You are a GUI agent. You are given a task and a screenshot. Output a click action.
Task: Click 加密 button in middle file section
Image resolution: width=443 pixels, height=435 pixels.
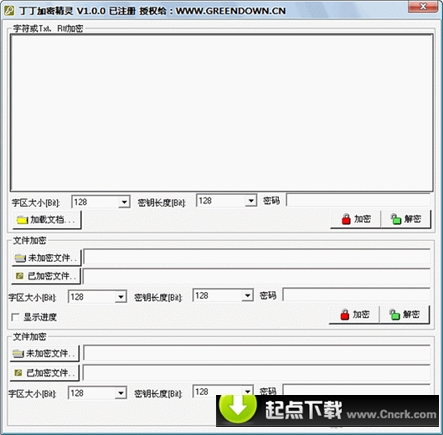coord(354,315)
